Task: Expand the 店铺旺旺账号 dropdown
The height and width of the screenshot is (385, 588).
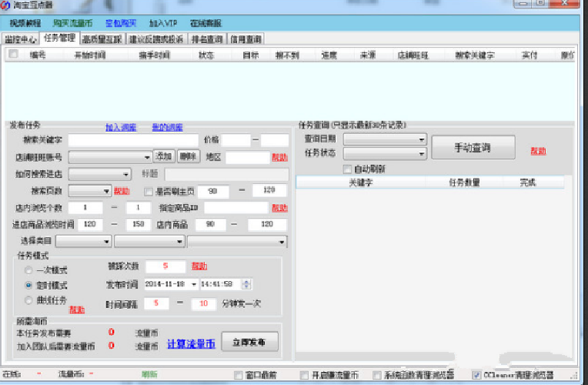Action: pyautogui.click(x=148, y=156)
